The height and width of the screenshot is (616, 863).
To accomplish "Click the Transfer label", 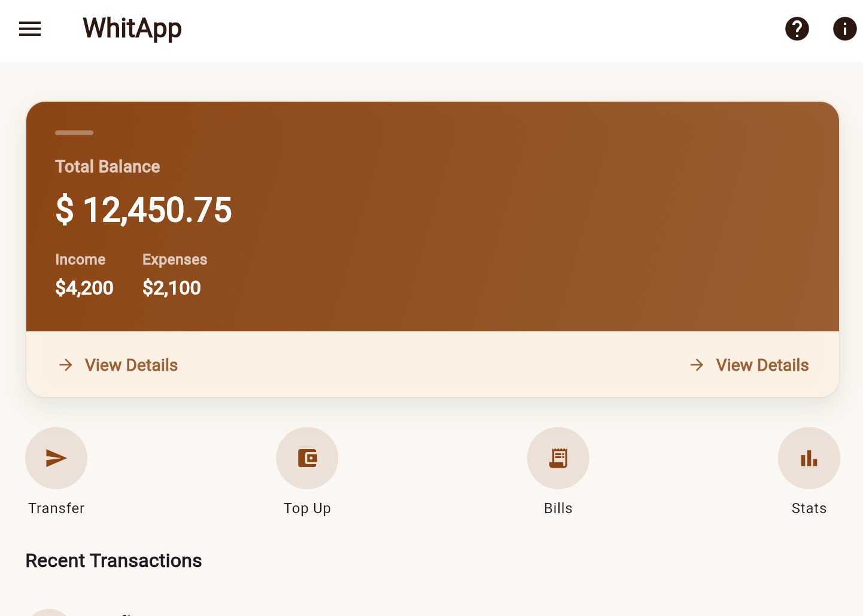I will pyautogui.click(x=56, y=508).
